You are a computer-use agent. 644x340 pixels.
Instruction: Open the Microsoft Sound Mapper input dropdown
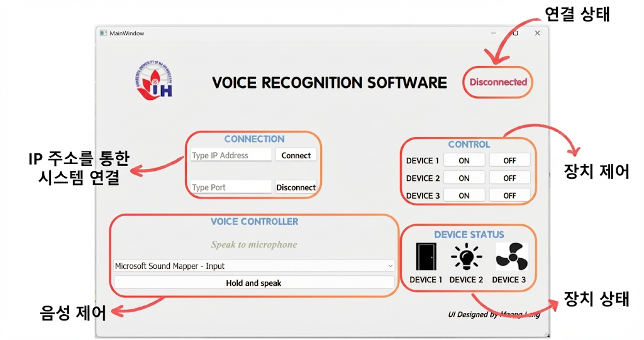pos(253,266)
